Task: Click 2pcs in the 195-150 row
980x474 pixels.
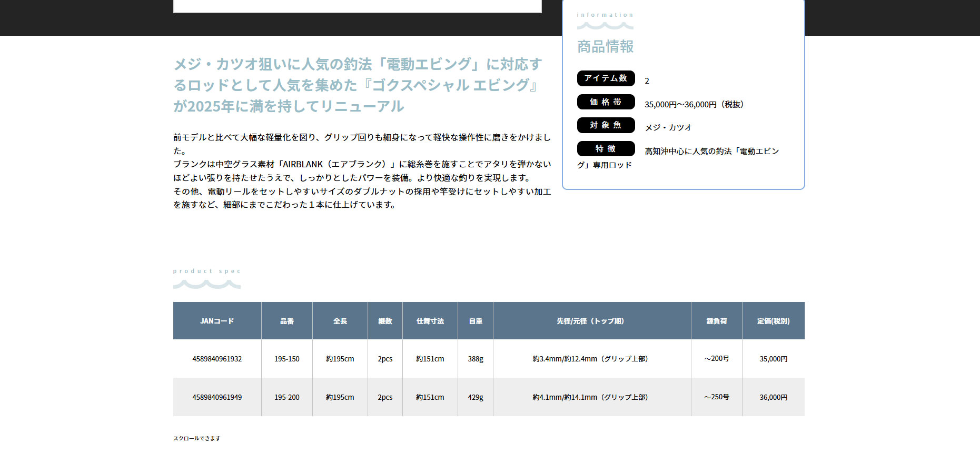Action: pyautogui.click(x=385, y=359)
